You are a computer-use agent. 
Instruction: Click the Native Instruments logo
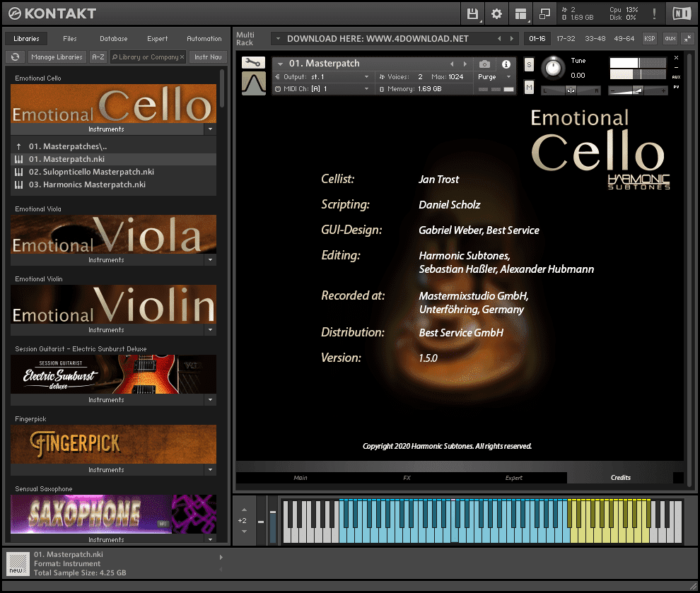tap(681, 13)
